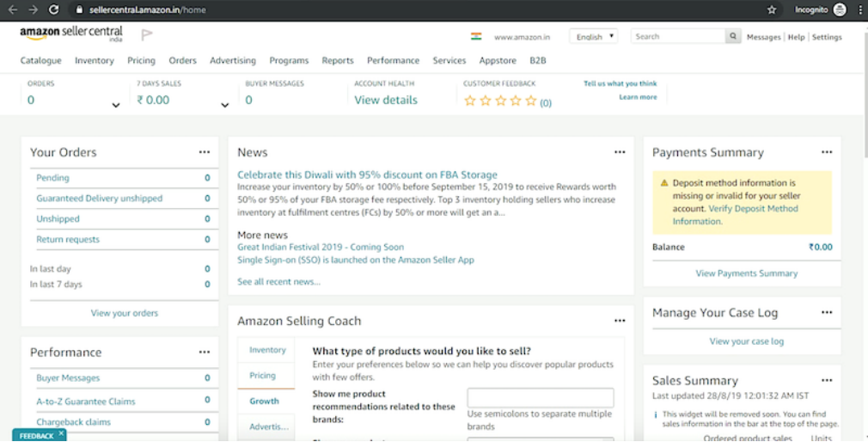This screenshot has height=442, width=868.
Task: Click the customer feedback star rating
Action: click(500, 101)
